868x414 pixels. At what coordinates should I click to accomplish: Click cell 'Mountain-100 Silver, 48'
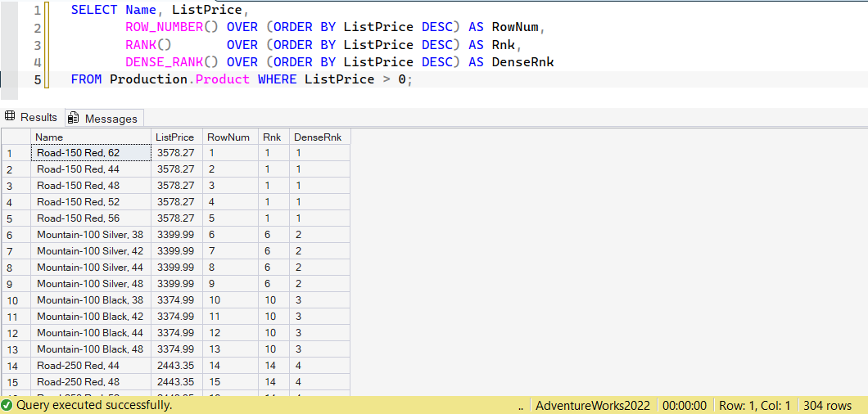(x=91, y=283)
